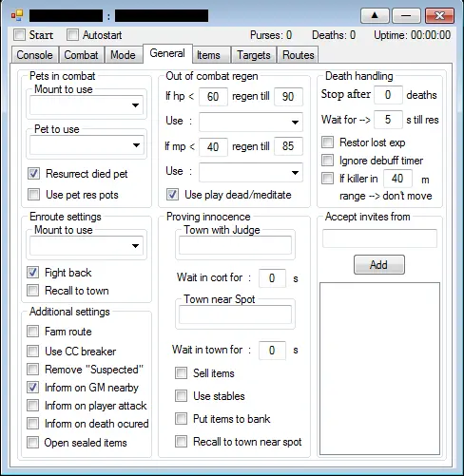Open the Routes tab

click(298, 55)
